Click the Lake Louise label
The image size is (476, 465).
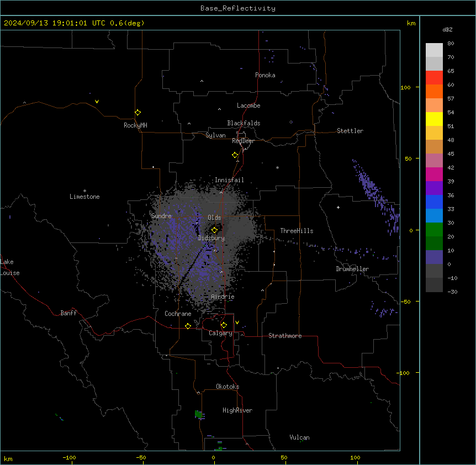pyautogui.click(x=9, y=267)
